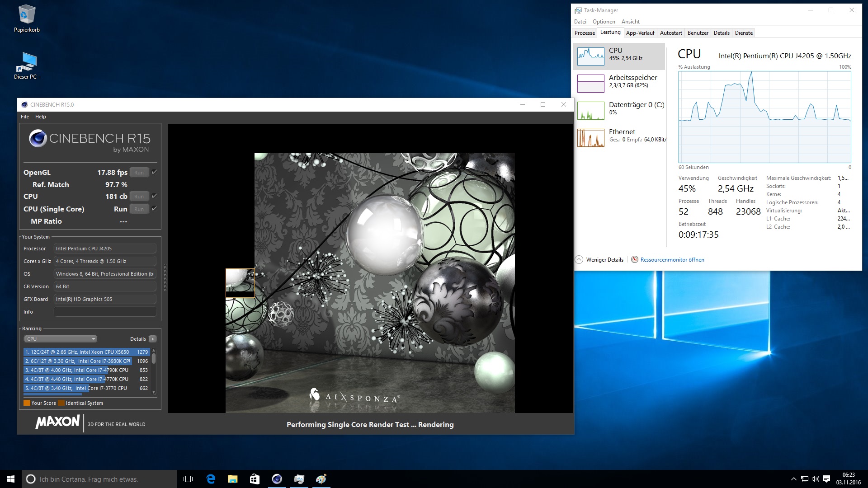
Task: Click the CPU usage graph in Task-Manager
Action: pos(764,117)
